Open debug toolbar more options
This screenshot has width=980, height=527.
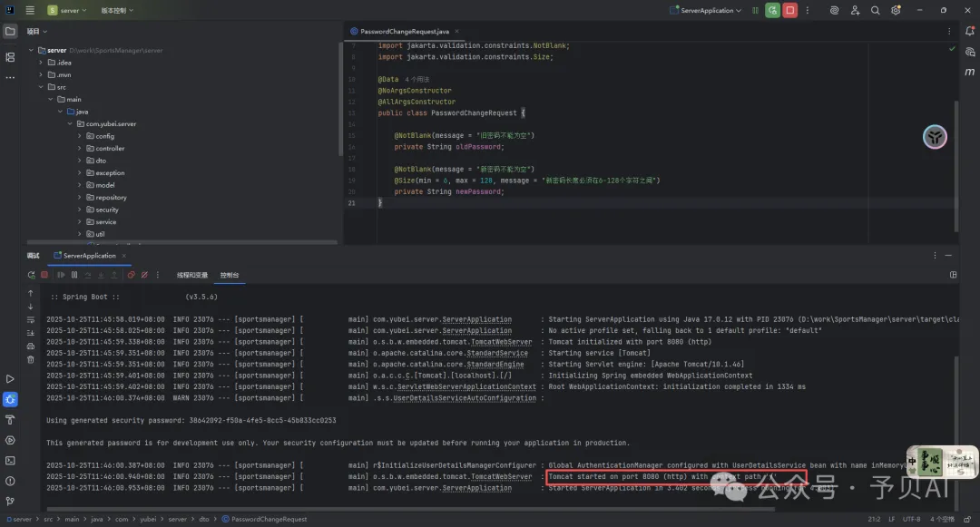[158, 275]
